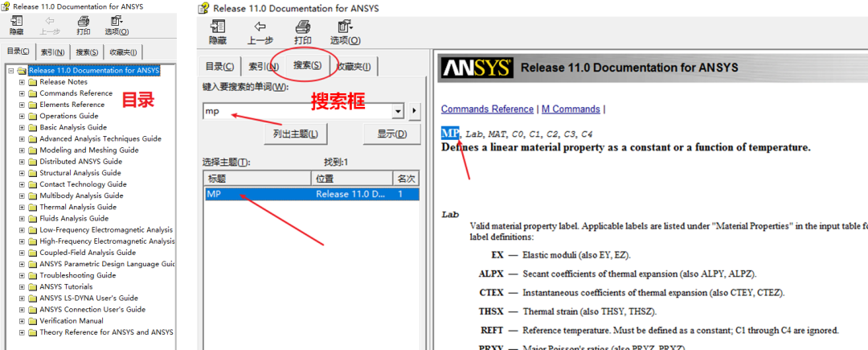Click Verification Manual folder icon

33,321
